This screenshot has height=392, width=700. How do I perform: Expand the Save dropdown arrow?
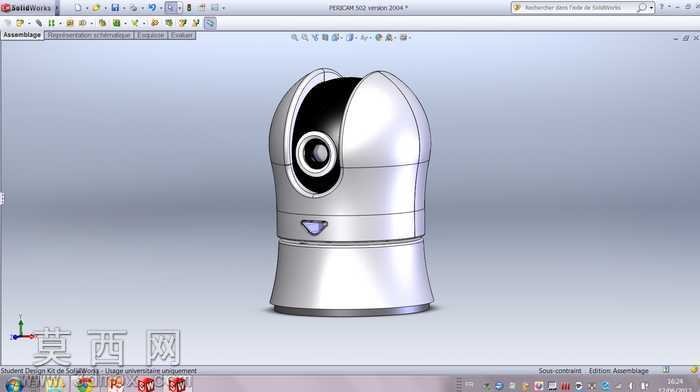coord(124,8)
